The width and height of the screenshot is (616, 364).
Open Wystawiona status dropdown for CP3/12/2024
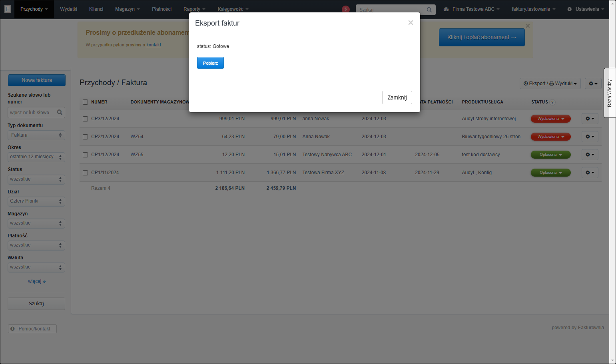click(x=550, y=119)
